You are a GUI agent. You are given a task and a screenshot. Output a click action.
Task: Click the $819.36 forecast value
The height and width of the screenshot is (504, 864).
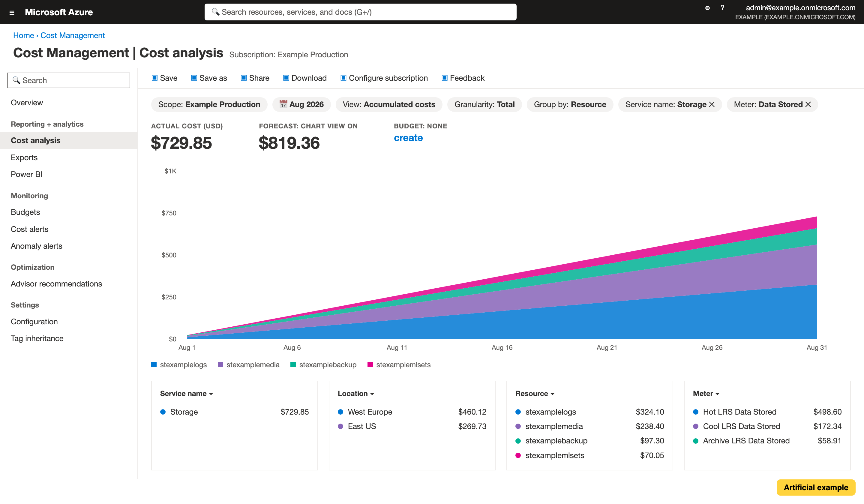coord(289,143)
